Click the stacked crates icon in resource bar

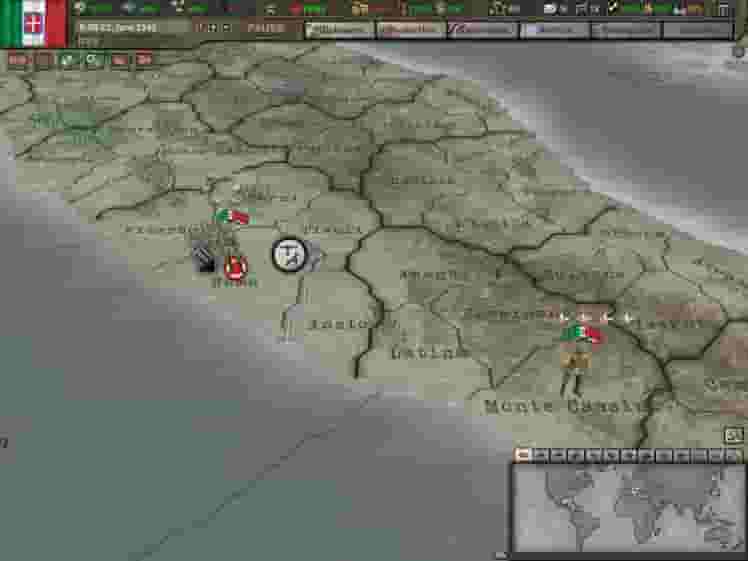[x=358, y=9]
